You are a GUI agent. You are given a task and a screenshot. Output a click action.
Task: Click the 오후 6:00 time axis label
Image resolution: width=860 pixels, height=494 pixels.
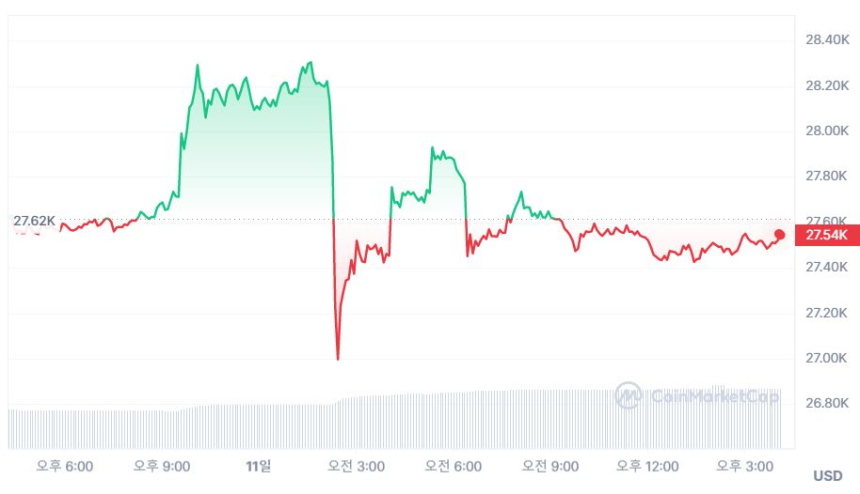(x=65, y=466)
